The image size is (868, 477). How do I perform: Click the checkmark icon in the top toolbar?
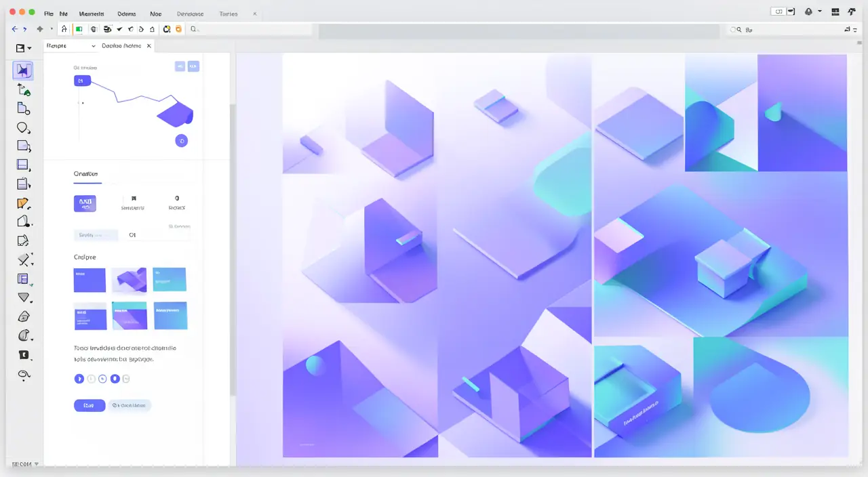[x=119, y=29]
